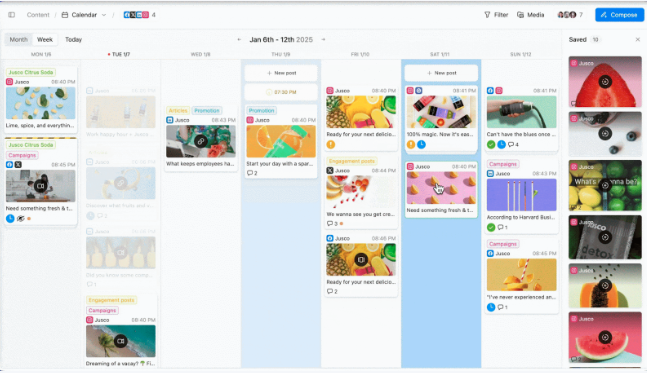Click the carousel icon on Friday 08:46 PM post
Viewport: 647px width, 373px height.
[x=361, y=260]
